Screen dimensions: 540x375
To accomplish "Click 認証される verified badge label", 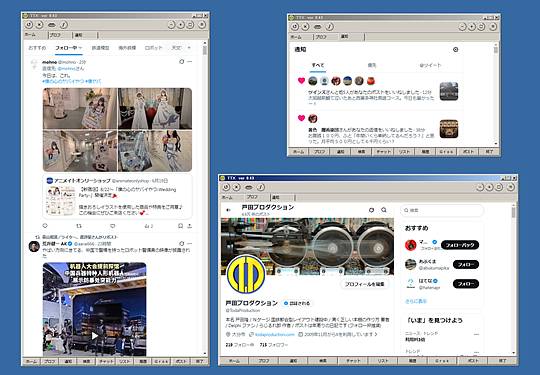I will tap(297, 303).
